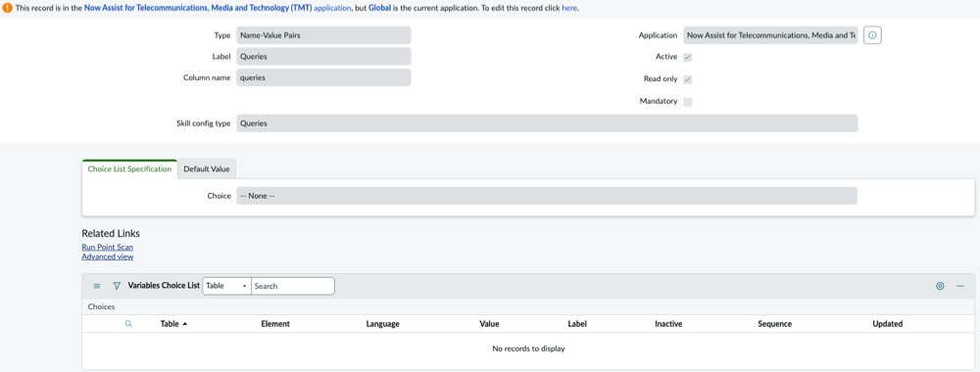The width and height of the screenshot is (980, 372).
Task: Click the list Search input box
Action: (x=292, y=286)
